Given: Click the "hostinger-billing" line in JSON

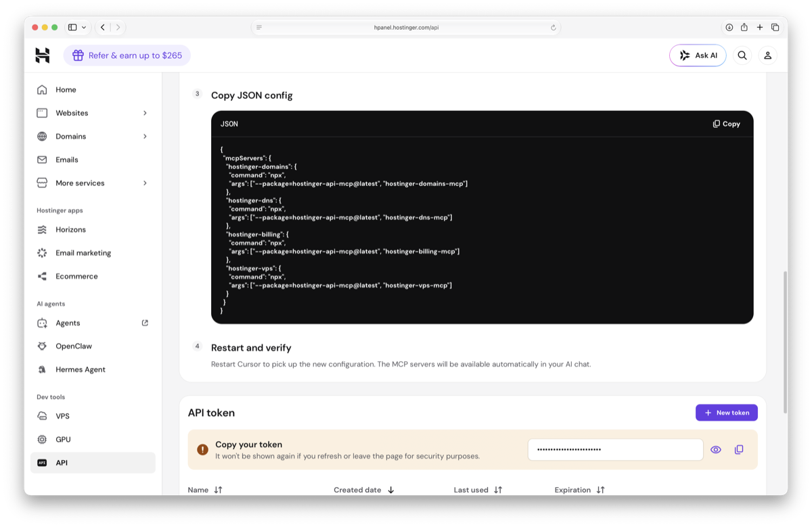Looking at the screenshot, I should click(257, 234).
